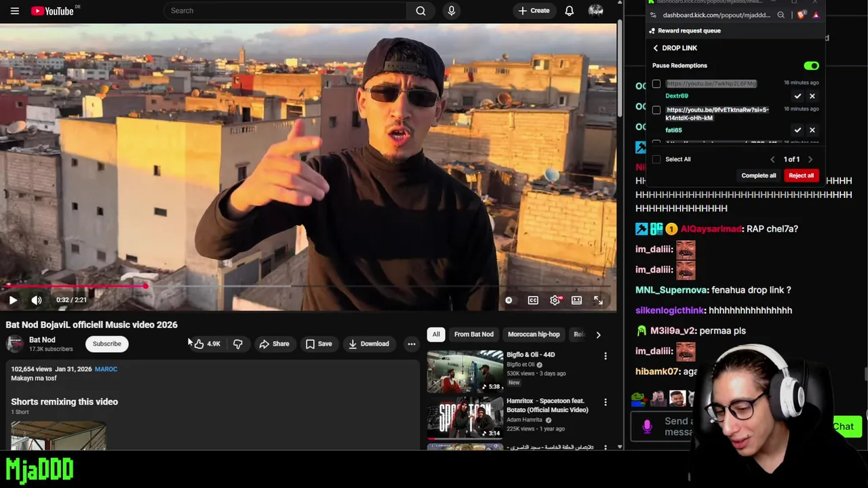Reject fati65's request with the X
This screenshot has width=868, height=488.
coord(812,130)
